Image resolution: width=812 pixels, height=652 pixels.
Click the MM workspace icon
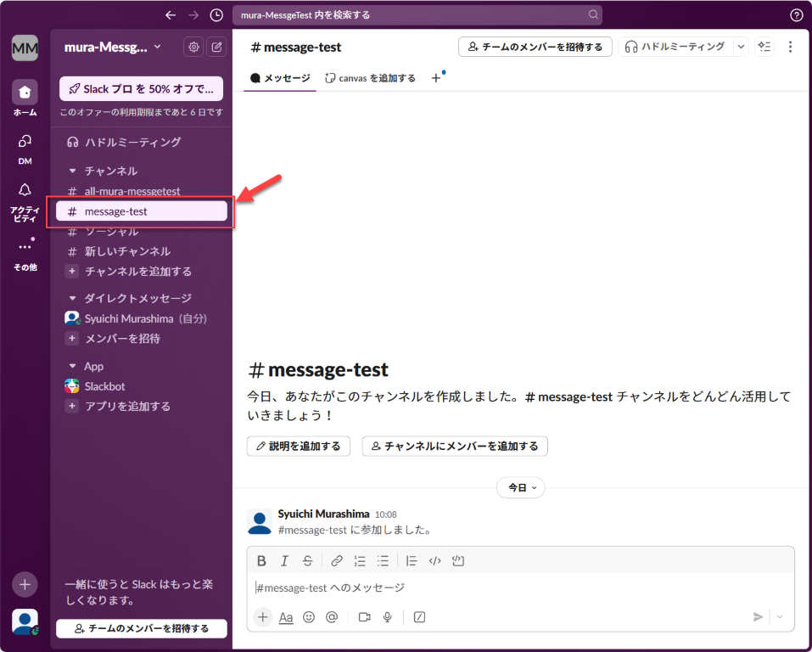point(25,48)
